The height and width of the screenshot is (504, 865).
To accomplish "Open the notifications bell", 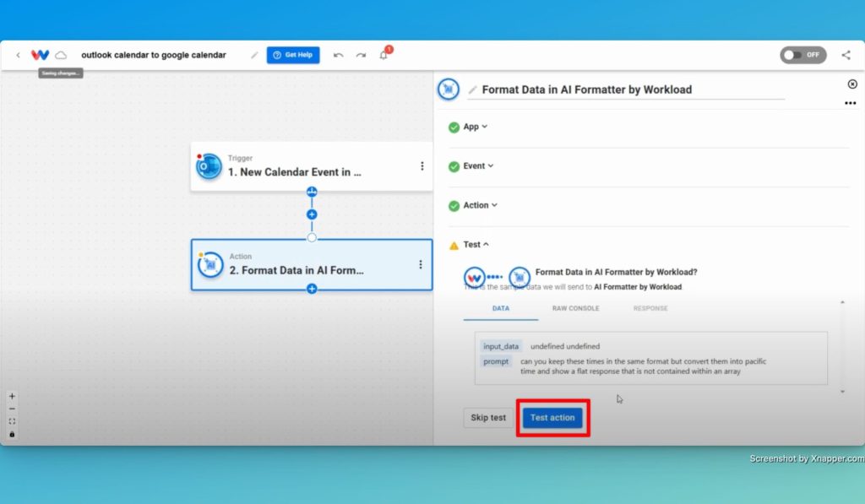I will pos(384,55).
